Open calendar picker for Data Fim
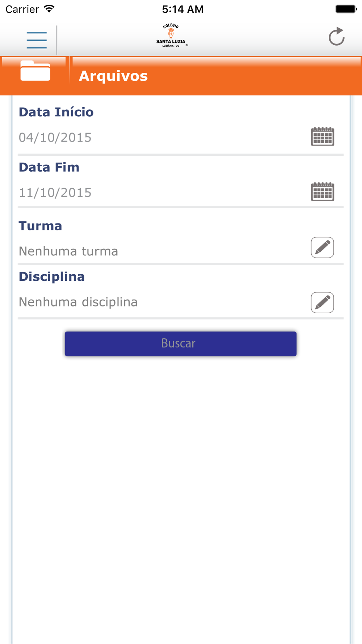 [x=323, y=192]
